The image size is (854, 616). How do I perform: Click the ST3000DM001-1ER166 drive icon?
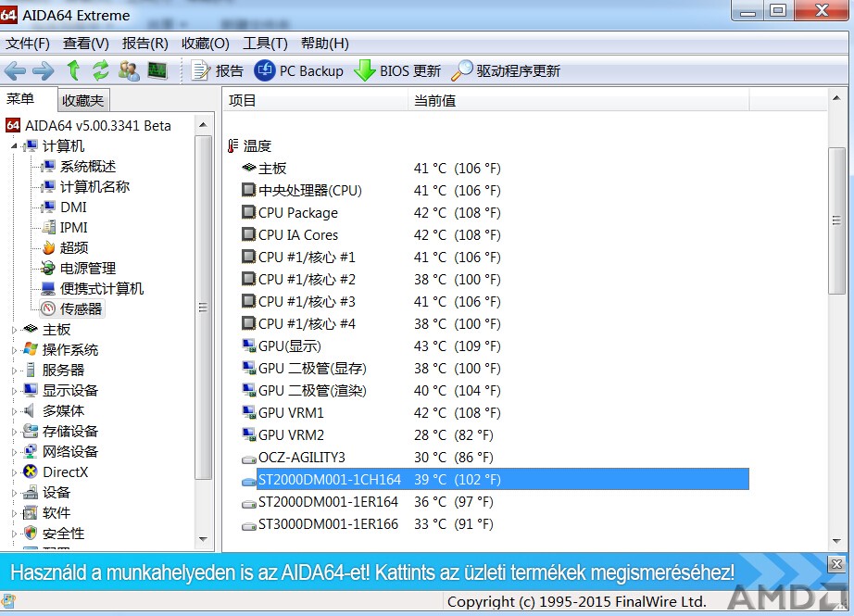[x=249, y=525]
